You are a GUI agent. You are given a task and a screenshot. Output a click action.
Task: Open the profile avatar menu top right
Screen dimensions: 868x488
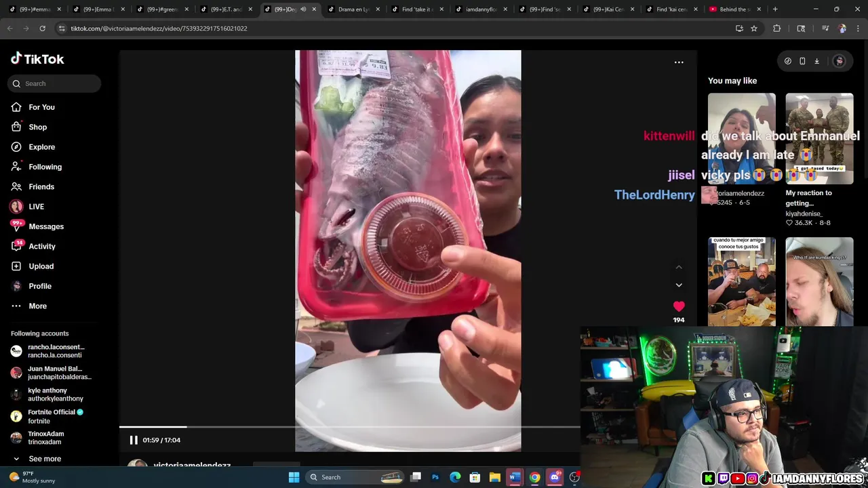[x=840, y=61]
